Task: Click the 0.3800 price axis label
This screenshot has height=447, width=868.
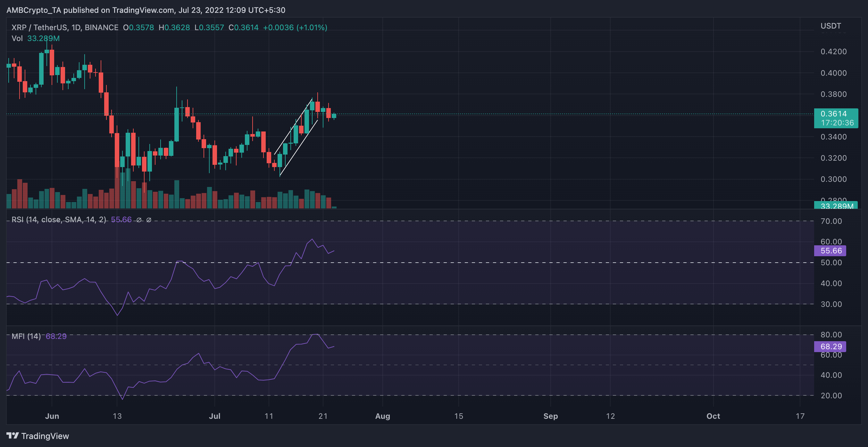Action: click(x=833, y=94)
